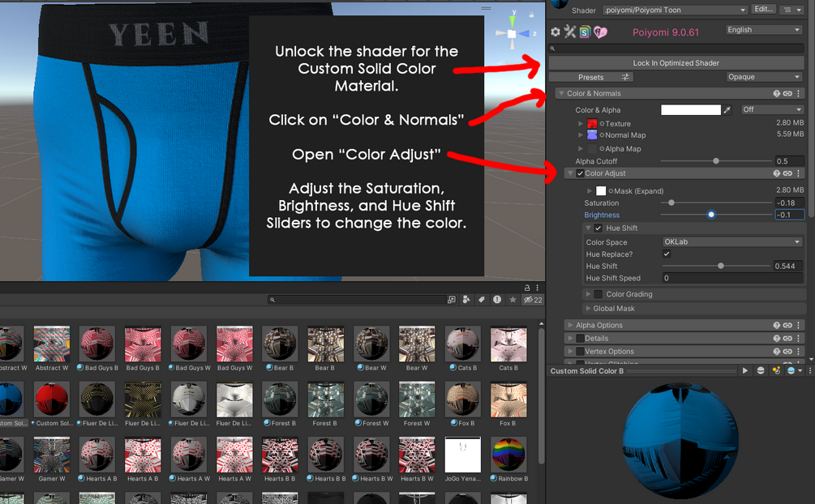Click Search by Label tag icon
This screenshot has height=504, width=815.
tap(482, 300)
